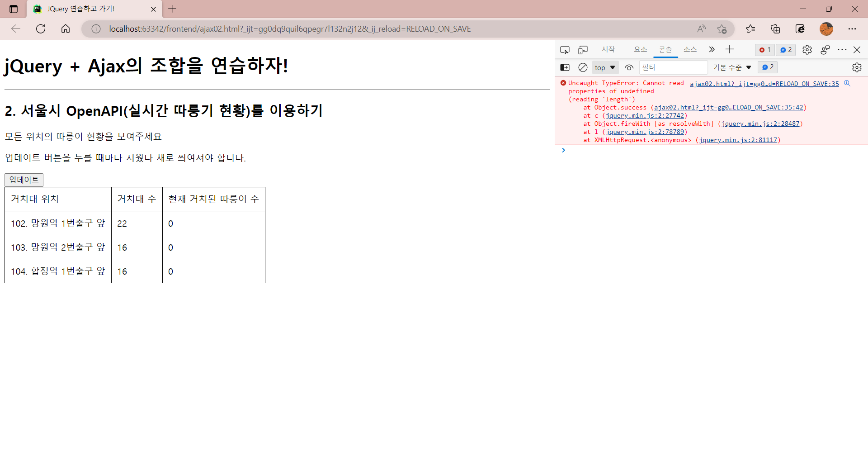This screenshot has height=466, width=868.
Task: Click the 거치대 수 table header
Action: pyautogui.click(x=137, y=199)
